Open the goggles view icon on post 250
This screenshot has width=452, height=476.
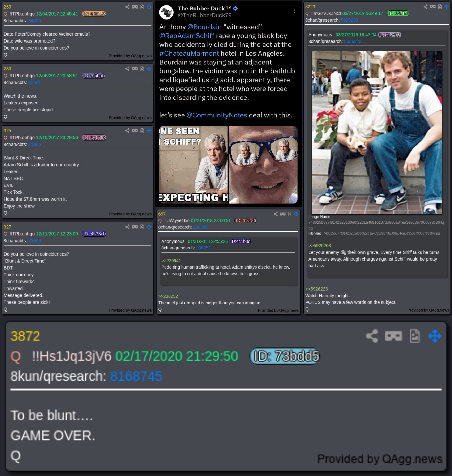click(x=135, y=7)
